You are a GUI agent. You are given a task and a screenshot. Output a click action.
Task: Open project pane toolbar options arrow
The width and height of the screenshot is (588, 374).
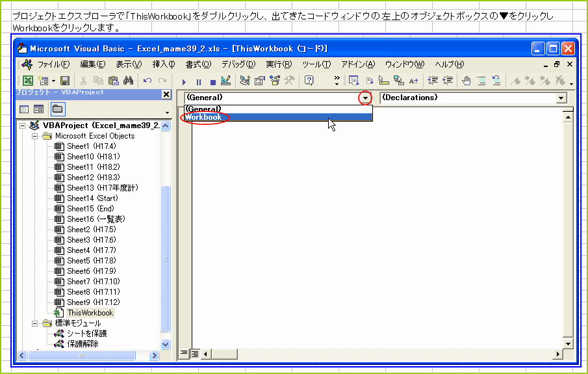pyautogui.click(x=167, y=113)
